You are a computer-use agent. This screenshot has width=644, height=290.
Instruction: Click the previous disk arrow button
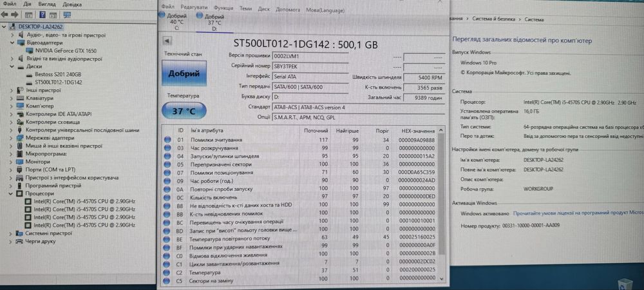pyautogui.click(x=167, y=41)
